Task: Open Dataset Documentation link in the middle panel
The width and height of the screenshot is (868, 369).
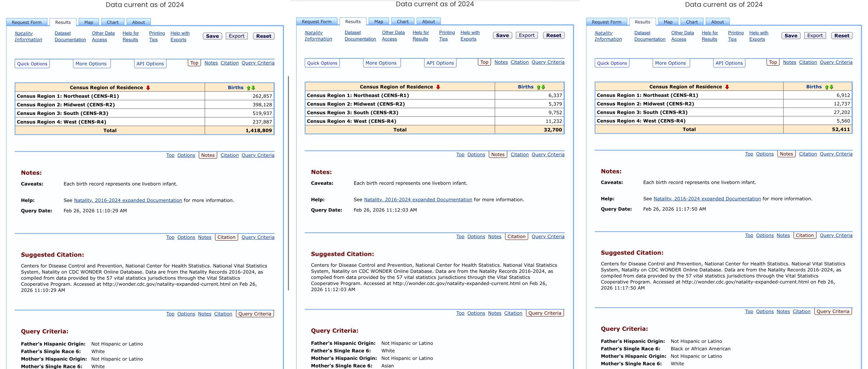Action: pyautogui.click(x=360, y=36)
